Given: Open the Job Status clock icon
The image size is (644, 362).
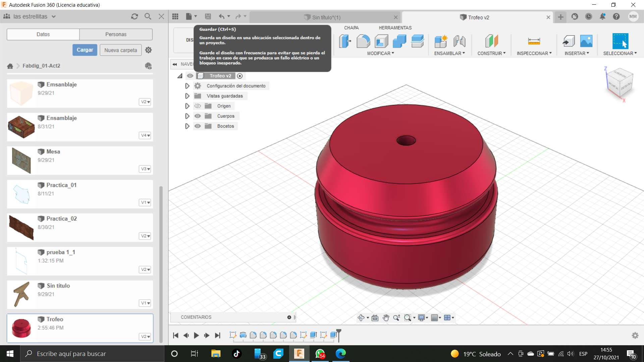Looking at the screenshot, I should pos(589,17).
